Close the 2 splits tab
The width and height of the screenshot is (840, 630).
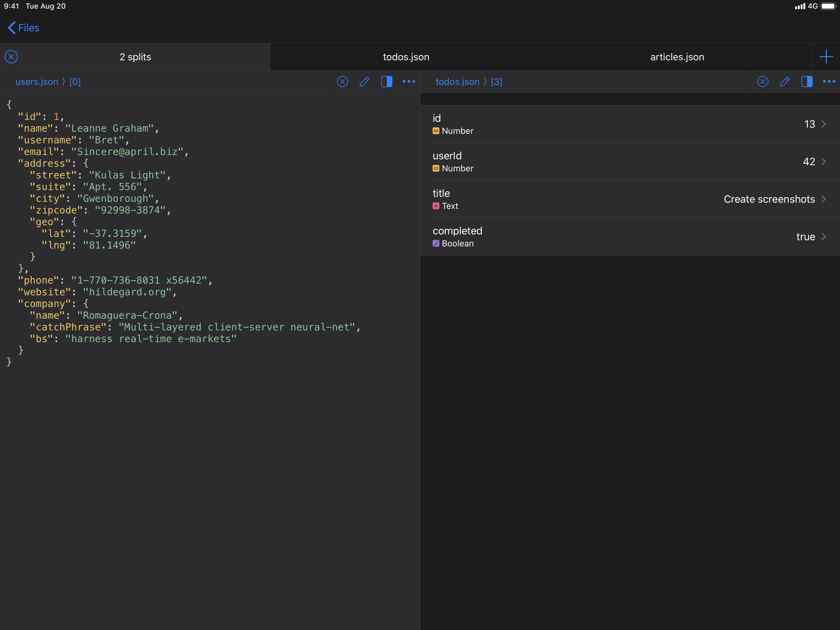pos(11,57)
